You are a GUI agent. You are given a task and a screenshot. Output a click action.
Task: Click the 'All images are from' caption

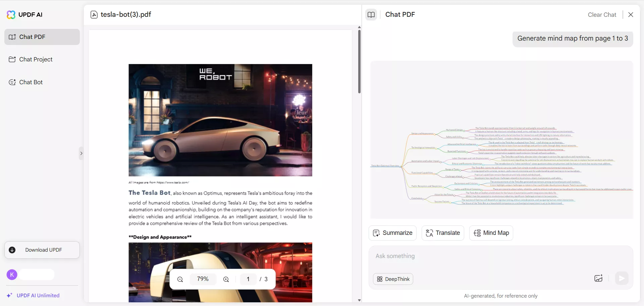pos(159,183)
